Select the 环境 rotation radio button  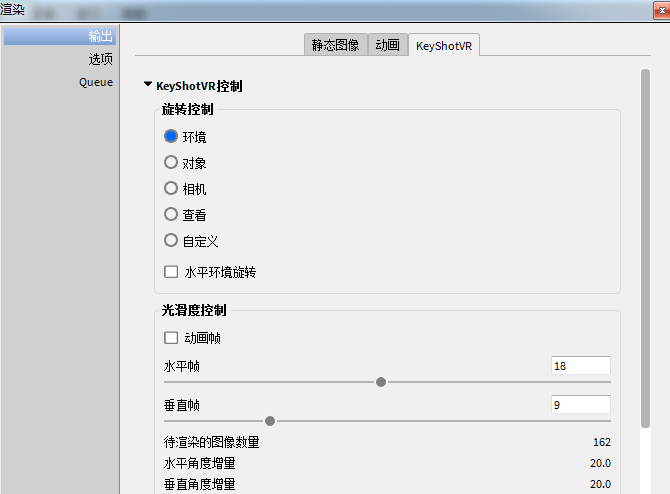171,136
